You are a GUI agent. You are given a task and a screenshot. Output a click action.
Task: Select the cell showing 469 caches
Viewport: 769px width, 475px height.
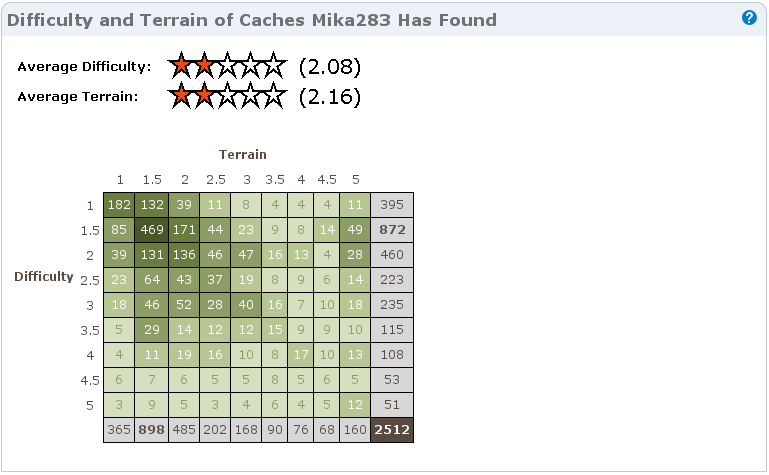coord(152,230)
